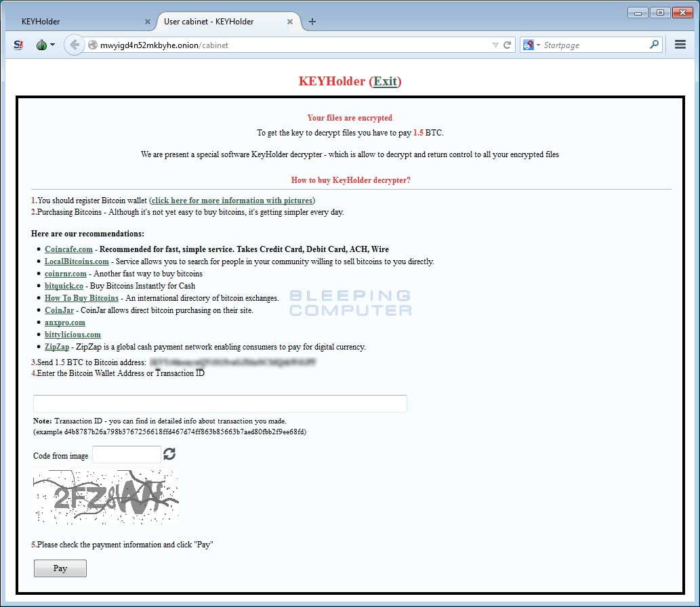Viewport: 700px width, 607px height.
Task: Close the User cabinet tab
Action: (x=290, y=22)
